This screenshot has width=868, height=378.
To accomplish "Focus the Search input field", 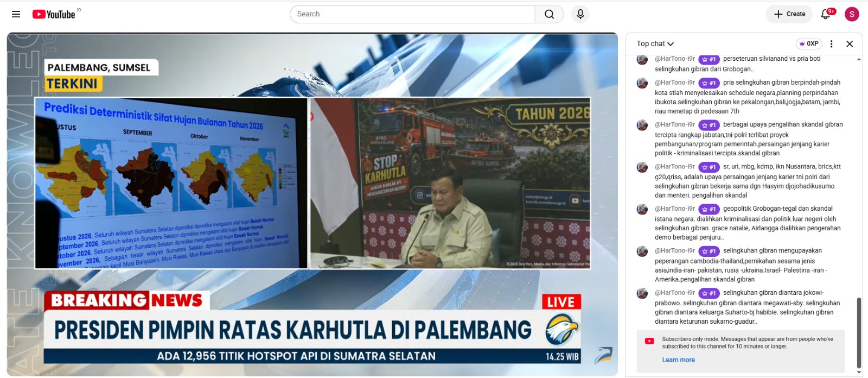I will coord(412,14).
